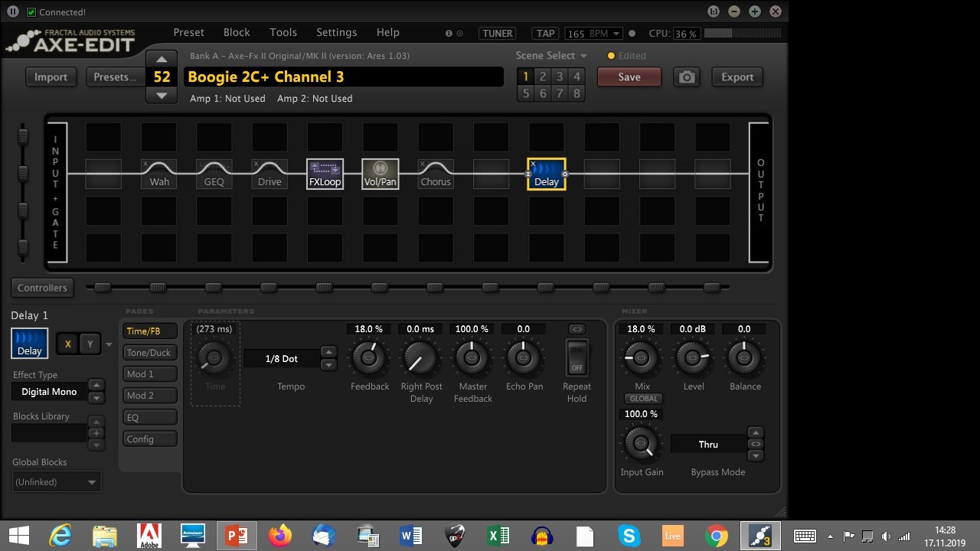Open the Presets... browser
This screenshot has height=551, width=980.
(x=115, y=77)
